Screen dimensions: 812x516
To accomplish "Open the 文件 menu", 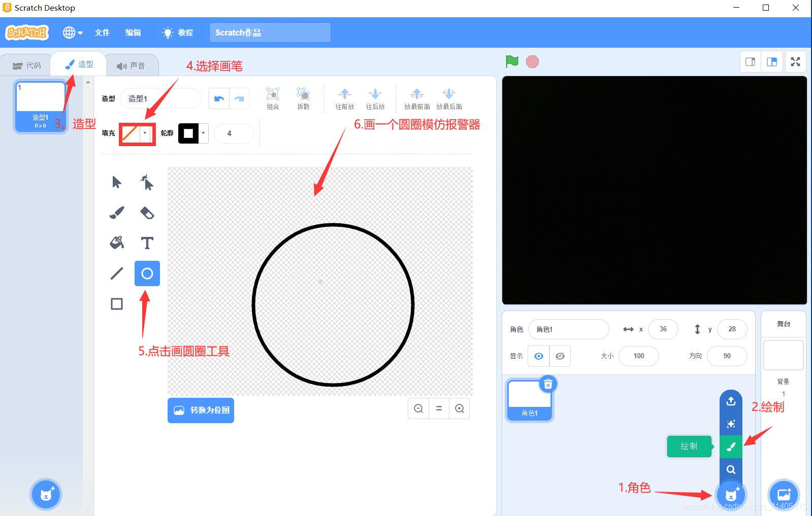I will (x=102, y=32).
